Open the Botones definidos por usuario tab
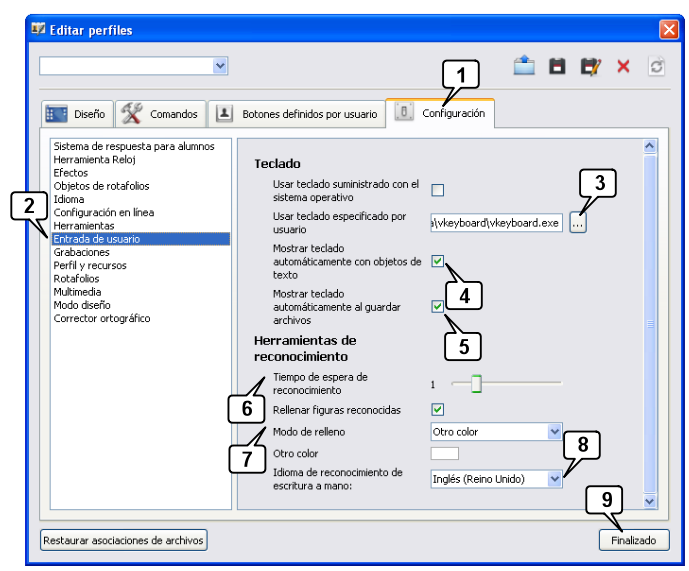 297,114
